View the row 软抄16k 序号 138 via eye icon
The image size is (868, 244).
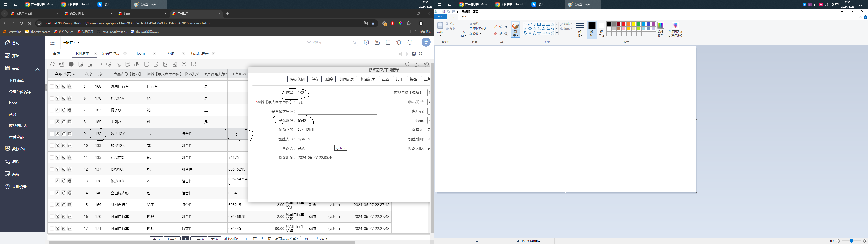[x=58, y=181]
